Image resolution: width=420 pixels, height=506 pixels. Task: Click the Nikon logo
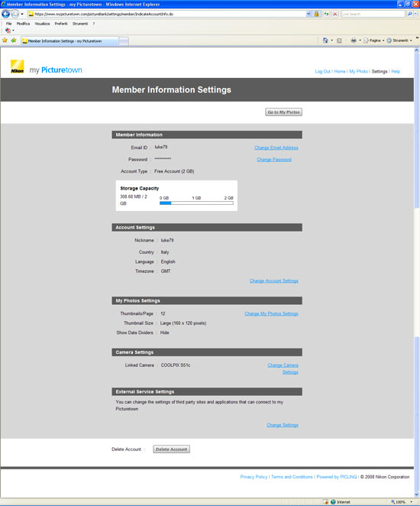point(17,66)
